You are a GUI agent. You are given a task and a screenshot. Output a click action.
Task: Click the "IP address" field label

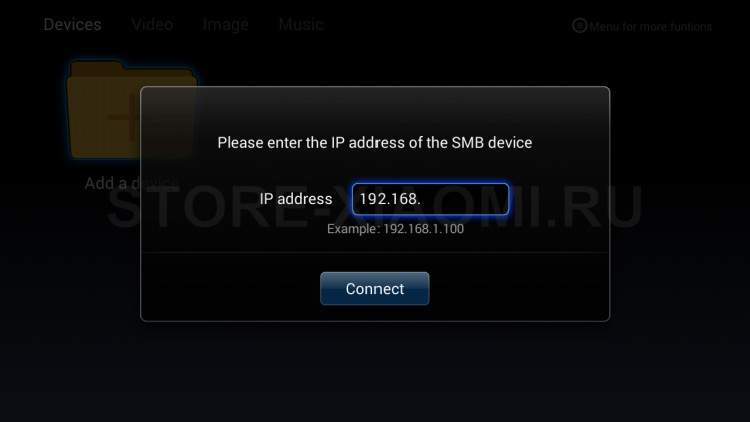[296, 199]
